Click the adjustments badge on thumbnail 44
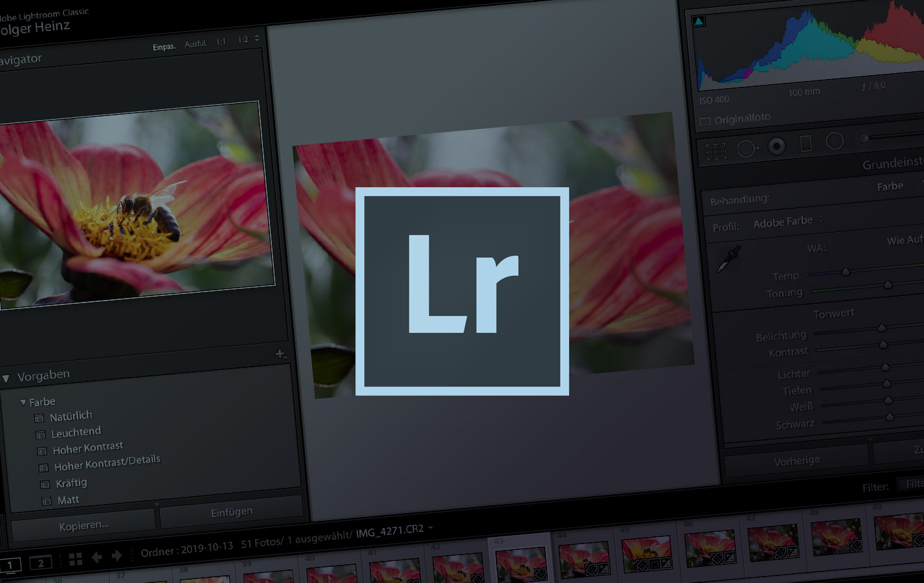924x583 pixels. point(603,569)
